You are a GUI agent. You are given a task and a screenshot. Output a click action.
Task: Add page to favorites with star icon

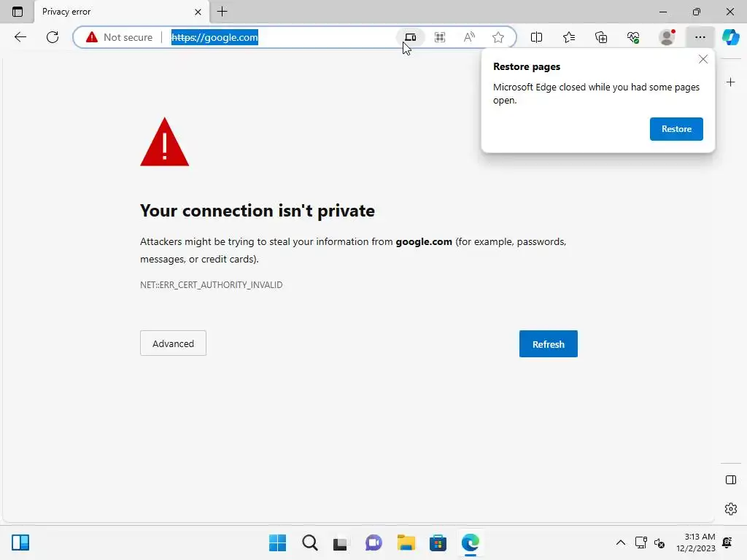[x=498, y=37]
